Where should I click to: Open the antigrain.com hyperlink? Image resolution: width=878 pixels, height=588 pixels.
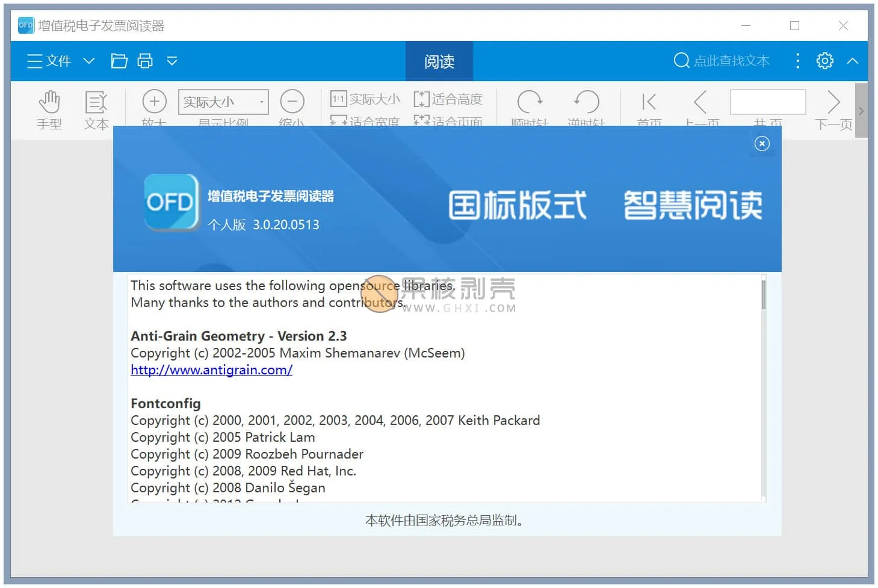[x=211, y=370]
